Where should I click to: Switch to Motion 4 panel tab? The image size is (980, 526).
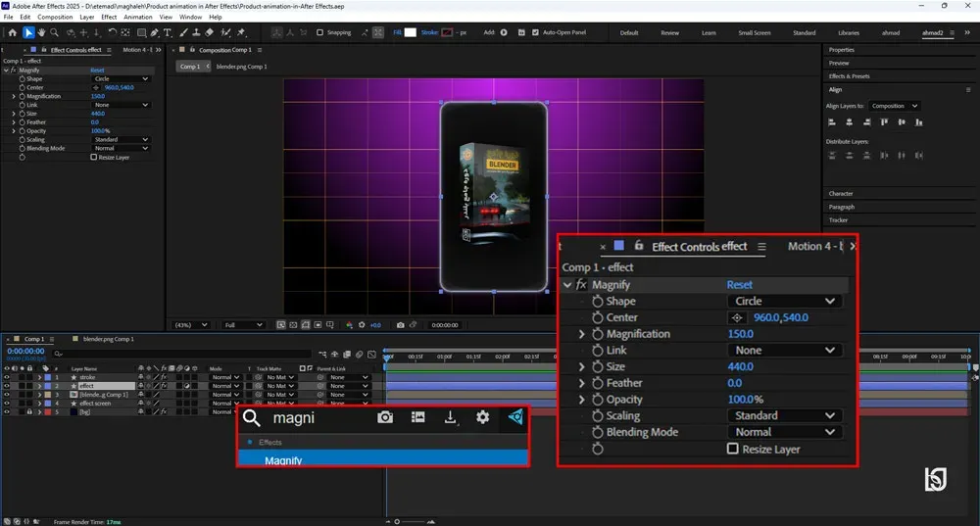[x=136, y=49]
